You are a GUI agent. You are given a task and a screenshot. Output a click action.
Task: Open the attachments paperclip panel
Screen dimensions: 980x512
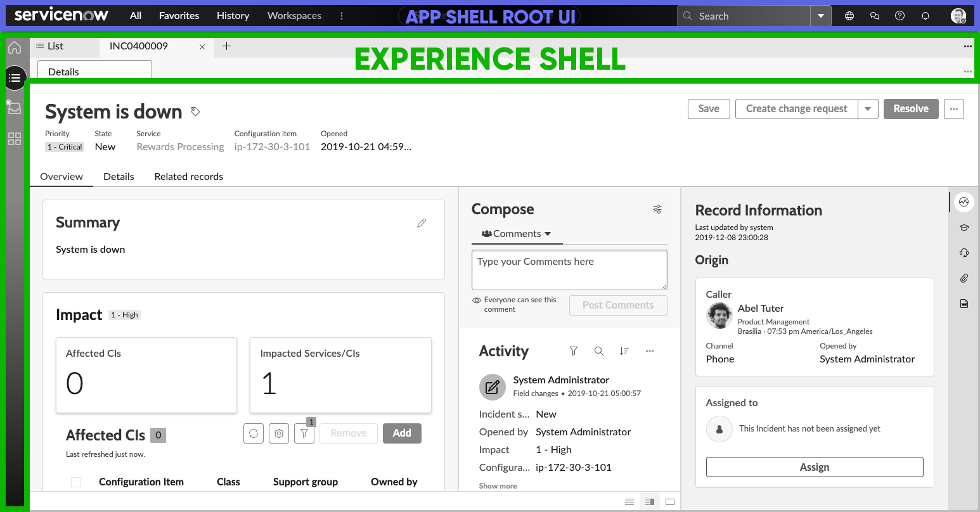[964, 278]
